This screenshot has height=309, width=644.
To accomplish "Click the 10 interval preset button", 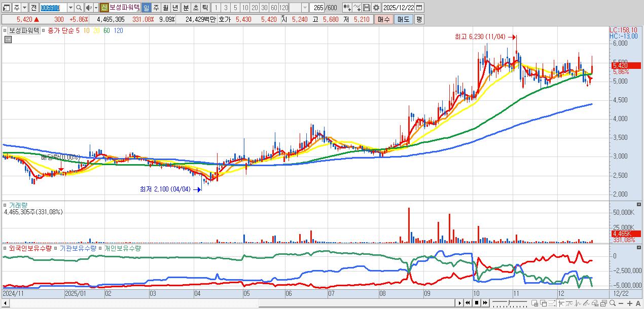I will point(245,8).
